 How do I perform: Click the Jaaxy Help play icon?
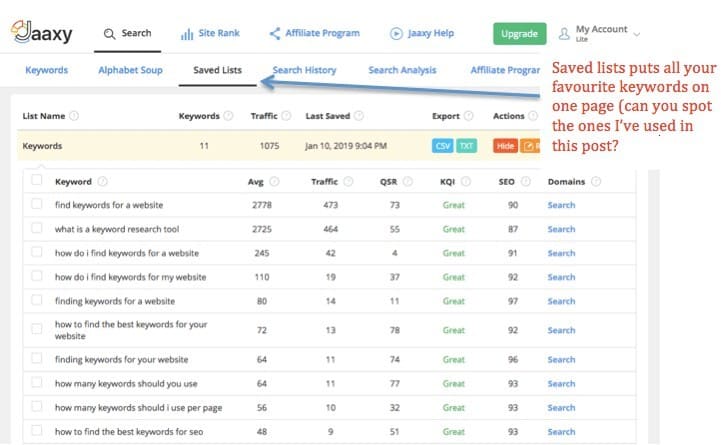click(x=396, y=34)
